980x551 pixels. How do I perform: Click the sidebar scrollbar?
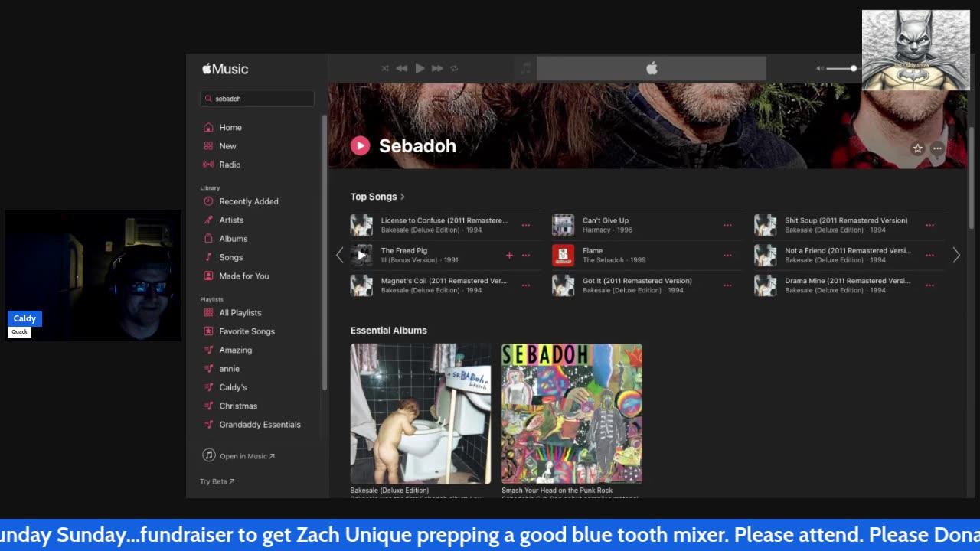tap(324, 253)
